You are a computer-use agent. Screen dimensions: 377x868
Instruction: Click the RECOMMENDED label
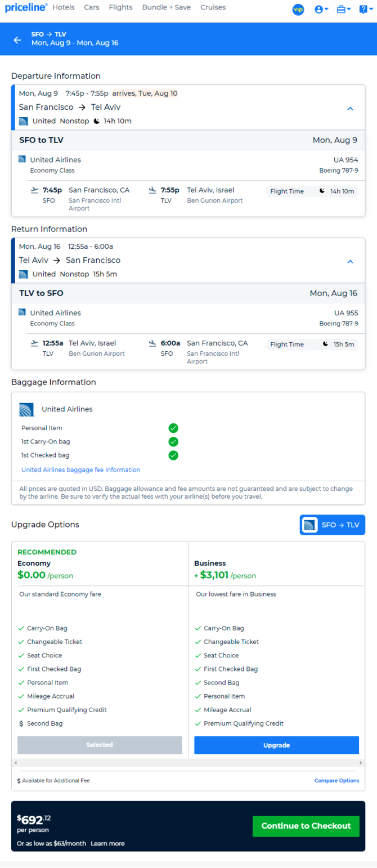click(x=47, y=552)
